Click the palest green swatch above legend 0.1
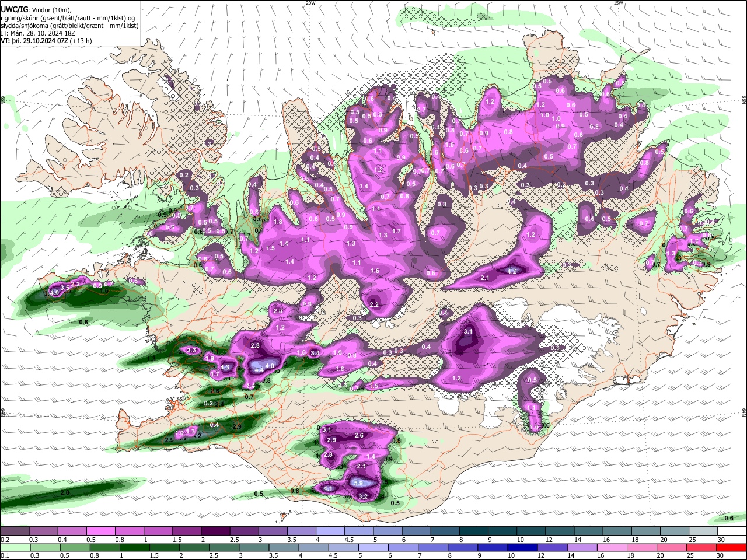 point(15,547)
